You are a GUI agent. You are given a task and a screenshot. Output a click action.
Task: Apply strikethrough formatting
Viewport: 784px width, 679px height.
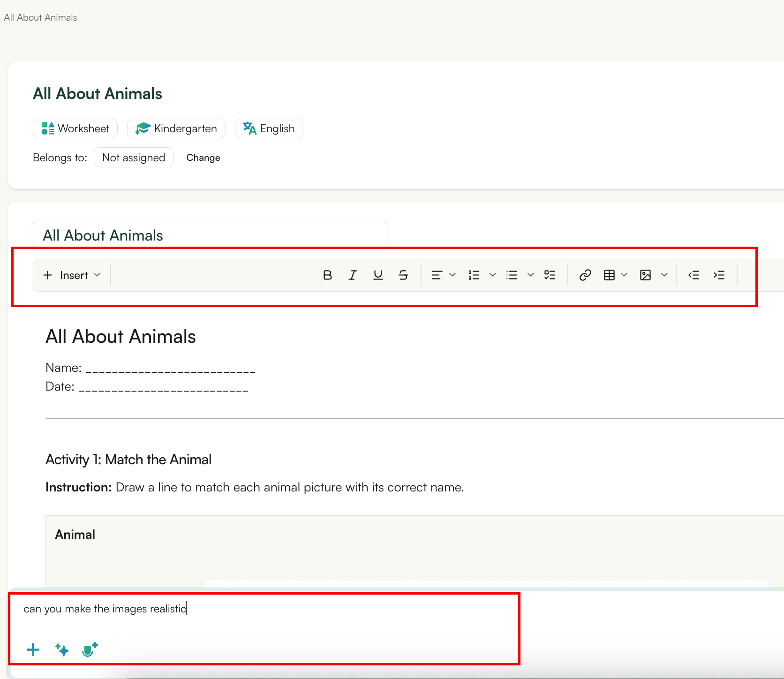click(403, 275)
